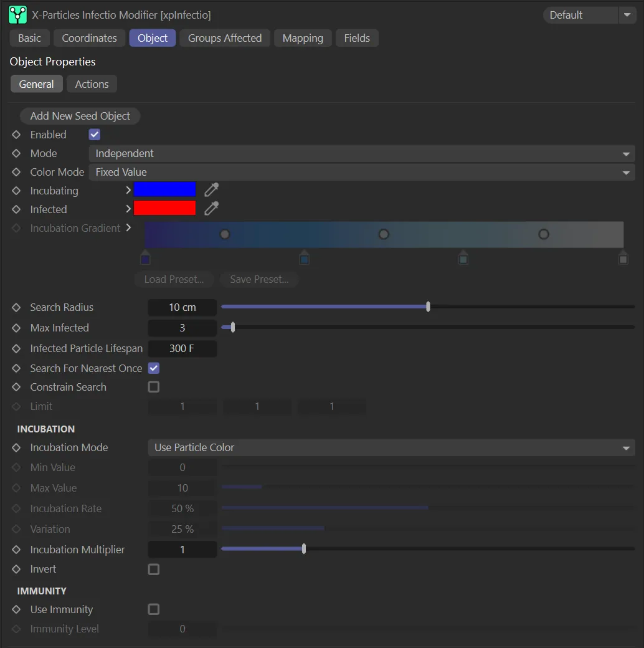Screen dimensions: 644x648
Task: Click keyframe diamond beside Max Infected
Action: click(17, 328)
